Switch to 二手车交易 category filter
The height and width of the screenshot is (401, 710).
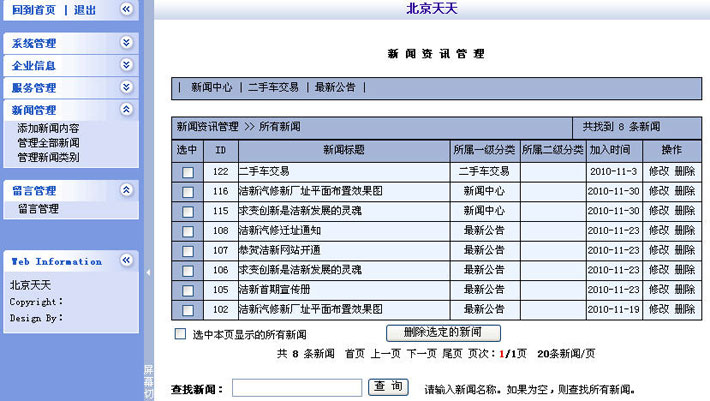(273, 88)
